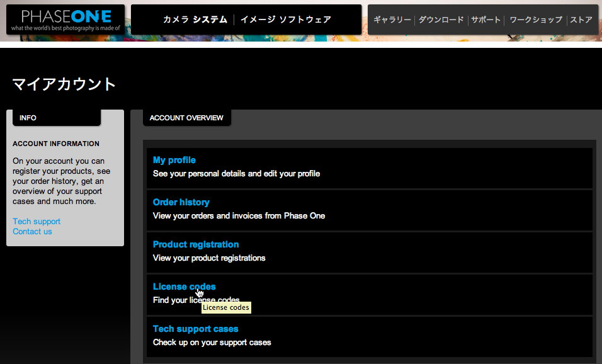Screen dimensions: 602x364
Task: Click the License codes link
Action: tap(184, 287)
